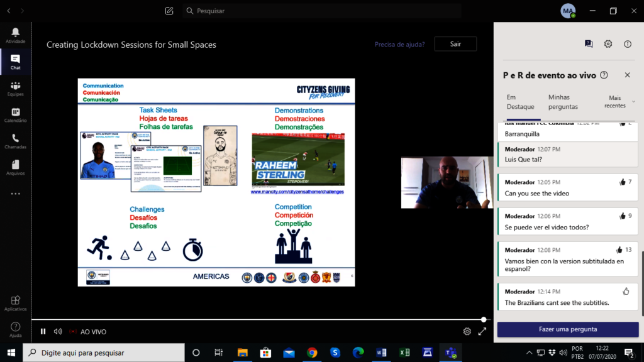
Task: Open Chamadas in the sidebar
Action: pyautogui.click(x=15, y=141)
